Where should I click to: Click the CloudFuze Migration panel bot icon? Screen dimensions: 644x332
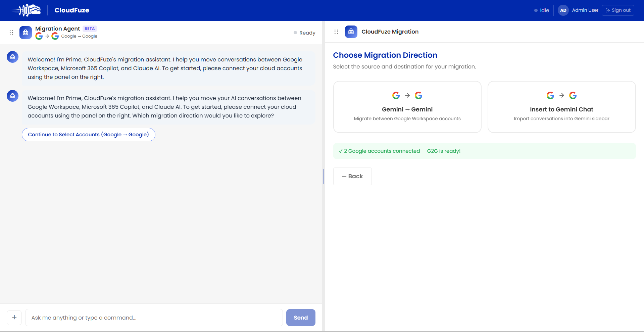pyautogui.click(x=351, y=32)
